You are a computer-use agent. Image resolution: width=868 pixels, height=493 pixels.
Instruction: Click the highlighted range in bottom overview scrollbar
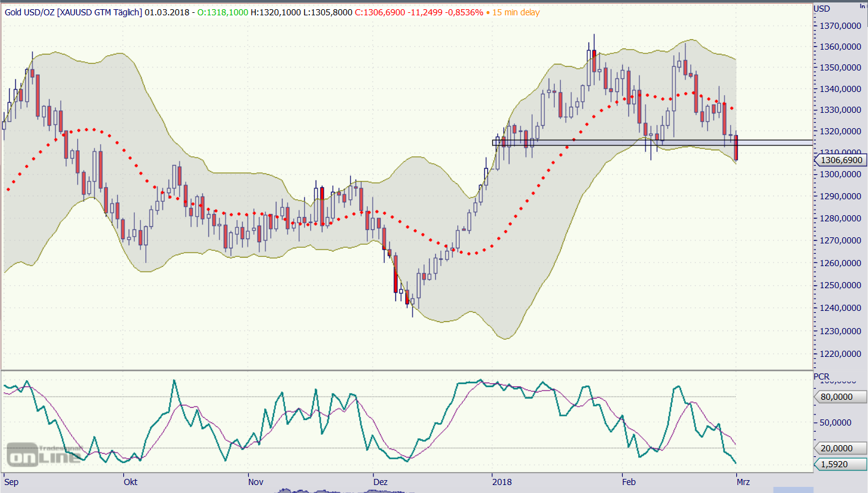(793, 489)
